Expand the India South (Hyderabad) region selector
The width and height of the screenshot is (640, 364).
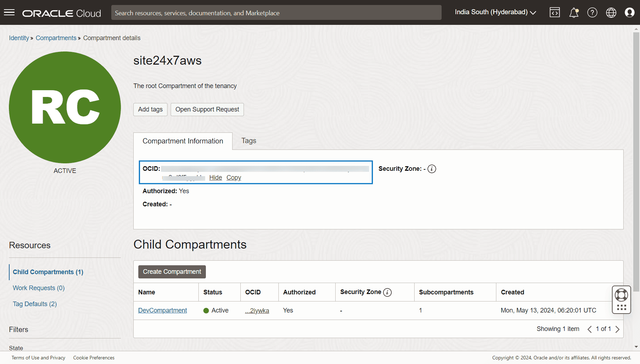coord(495,12)
